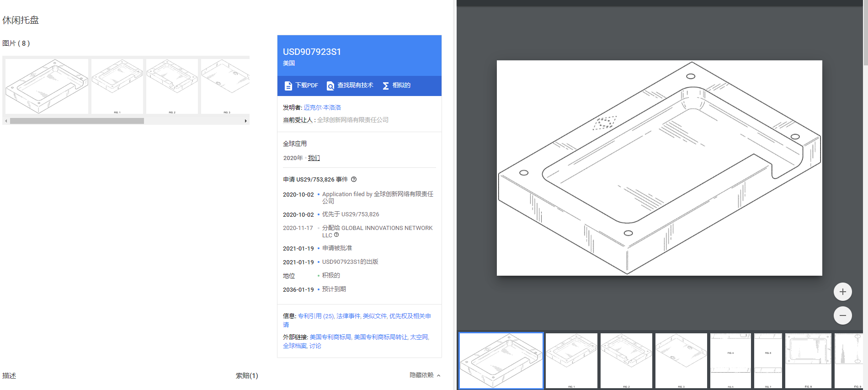The image size is (868, 390).
Task: Select FIG. 1 thumbnail in left image strip
Action: point(117,86)
